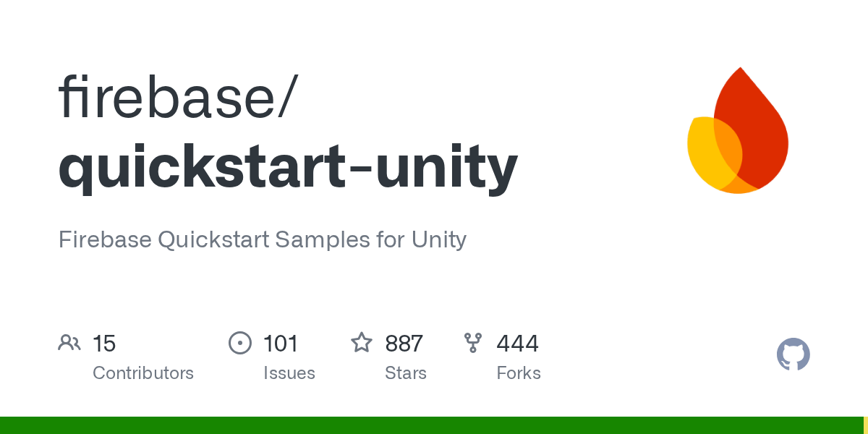Click the fork icon
This screenshot has width=868, height=434.
[473, 343]
